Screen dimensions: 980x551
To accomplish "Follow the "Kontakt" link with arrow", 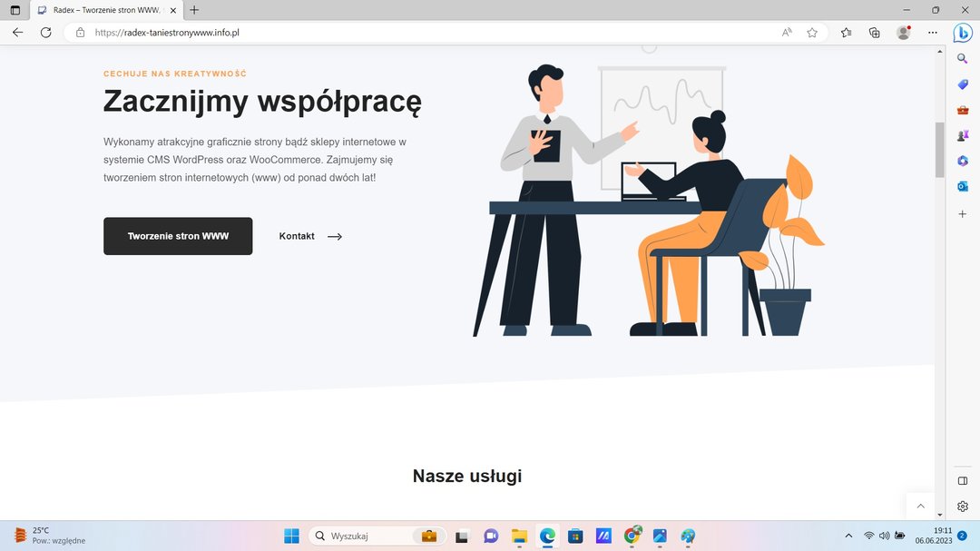I will point(310,236).
